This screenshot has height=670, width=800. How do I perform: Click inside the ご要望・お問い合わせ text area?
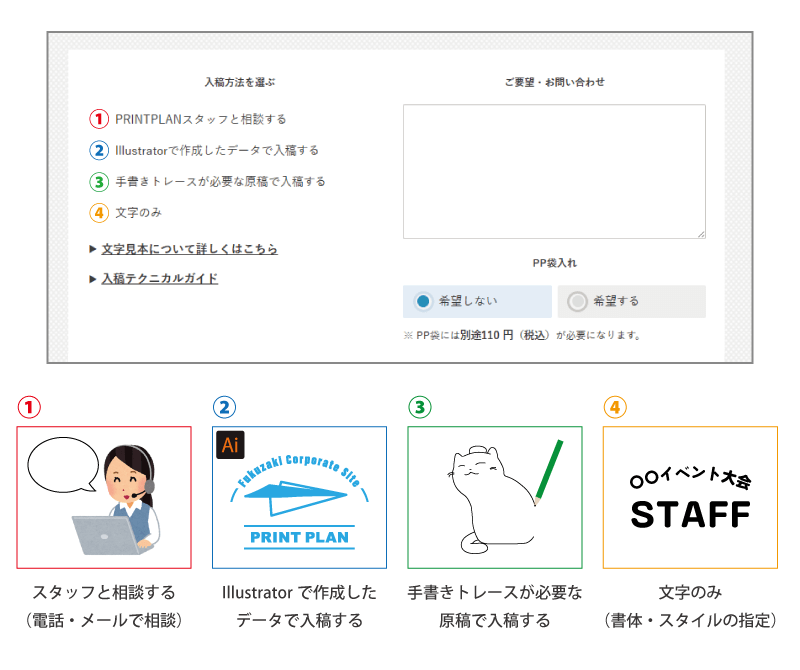click(554, 171)
